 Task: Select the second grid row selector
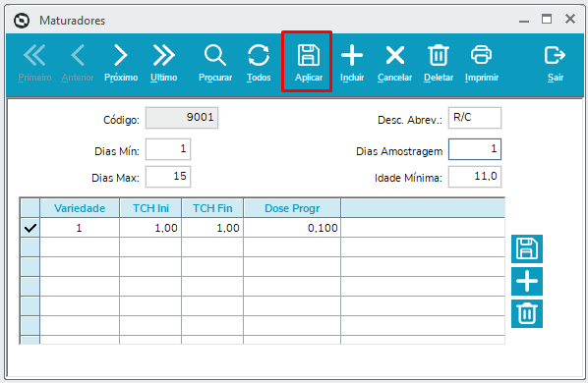[30, 247]
